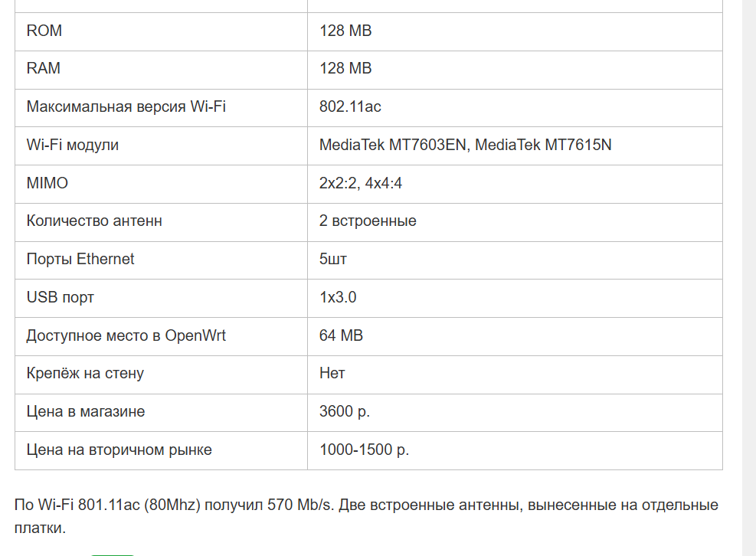This screenshot has width=756, height=556.
Task: Click the "5шт" Ethernet ports value
Action: point(333,260)
